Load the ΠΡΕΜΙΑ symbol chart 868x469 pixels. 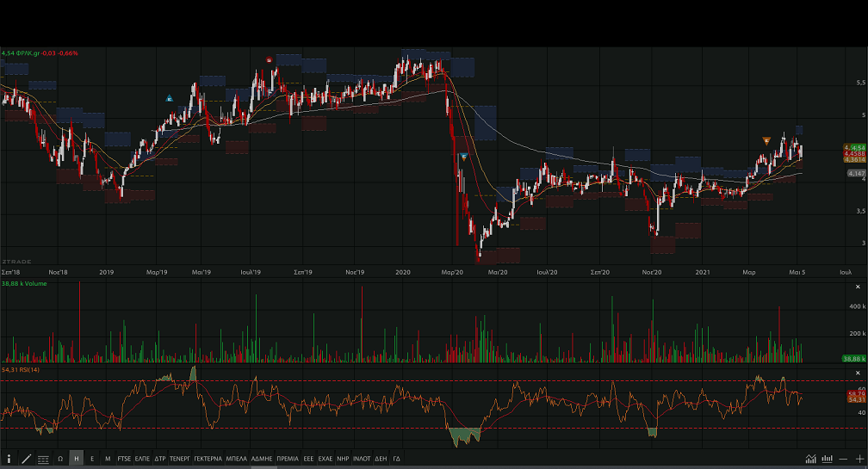(x=288, y=460)
